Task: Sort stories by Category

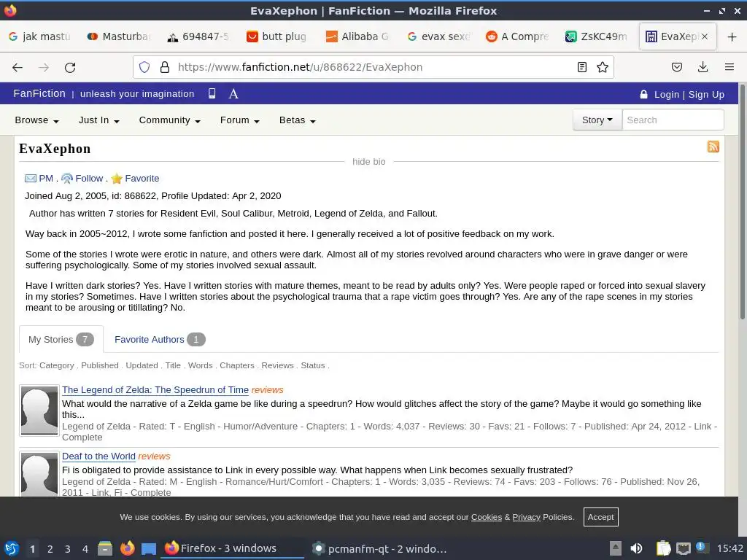Action: [x=57, y=365]
